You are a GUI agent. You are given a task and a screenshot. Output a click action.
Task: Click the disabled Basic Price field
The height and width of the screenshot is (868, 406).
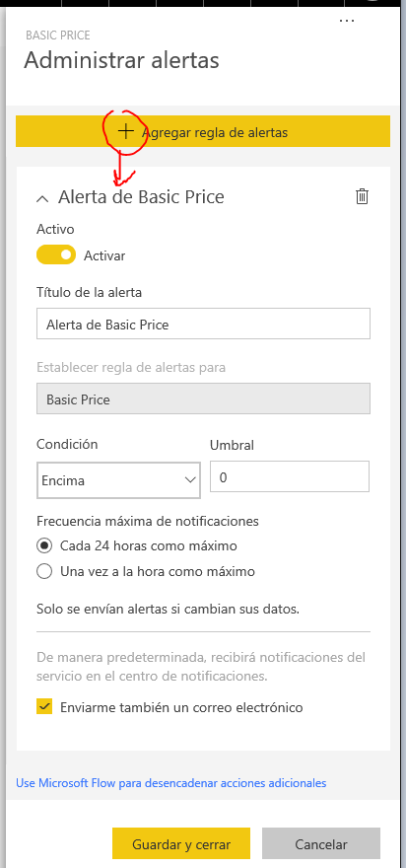click(x=203, y=399)
